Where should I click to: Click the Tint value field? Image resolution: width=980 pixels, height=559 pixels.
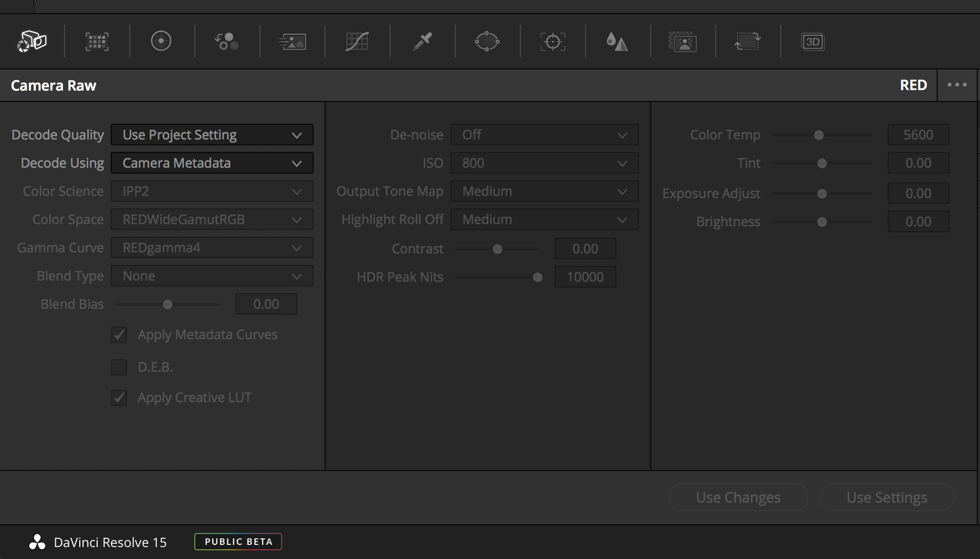(x=919, y=163)
